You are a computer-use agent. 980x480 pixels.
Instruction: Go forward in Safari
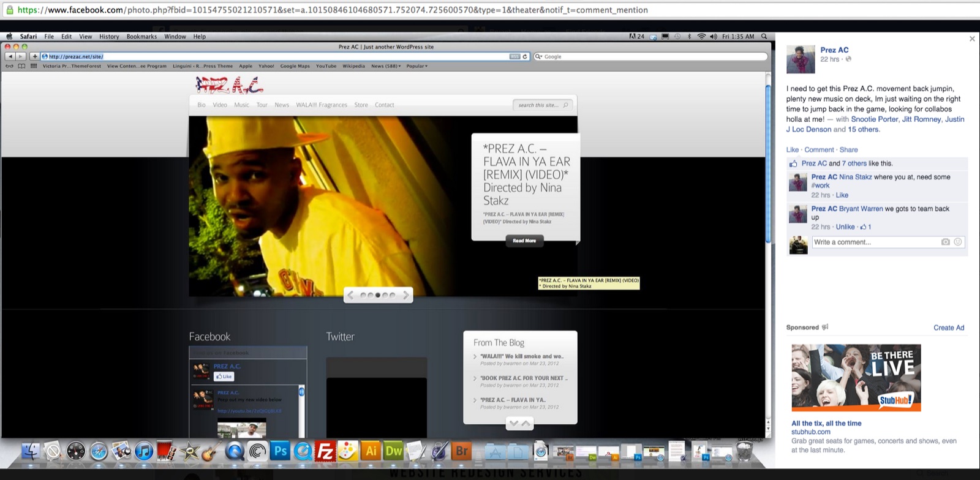pyautogui.click(x=21, y=56)
